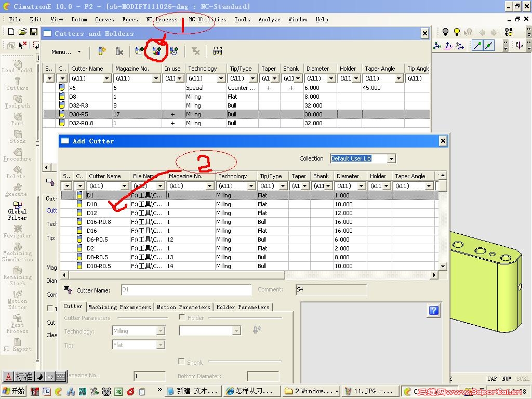The image size is (532, 399).
Task: Click the Toolpath guide icon
Action: coord(17,102)
